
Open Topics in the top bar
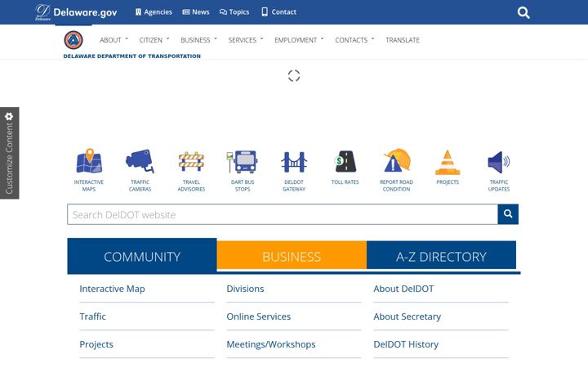(234, 12)
